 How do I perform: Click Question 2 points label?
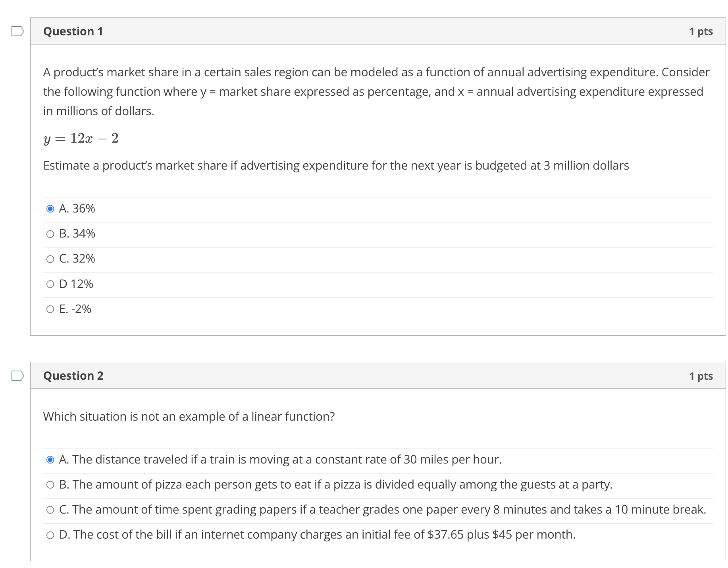701,376
